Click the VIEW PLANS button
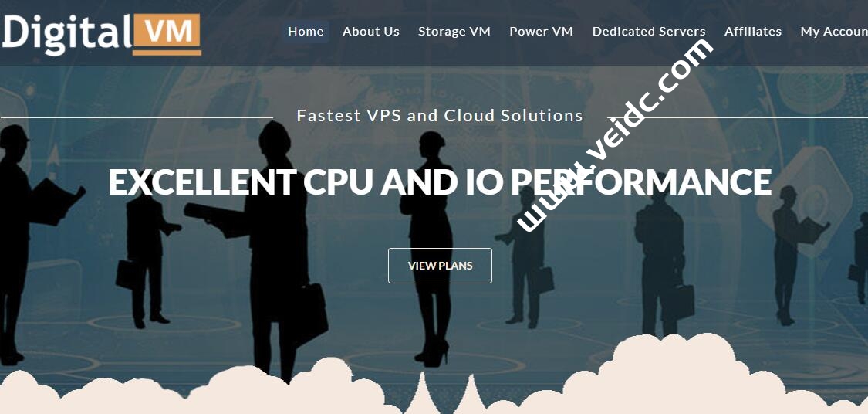This screenshot has width=868, height=414. (x=440, y=266)
